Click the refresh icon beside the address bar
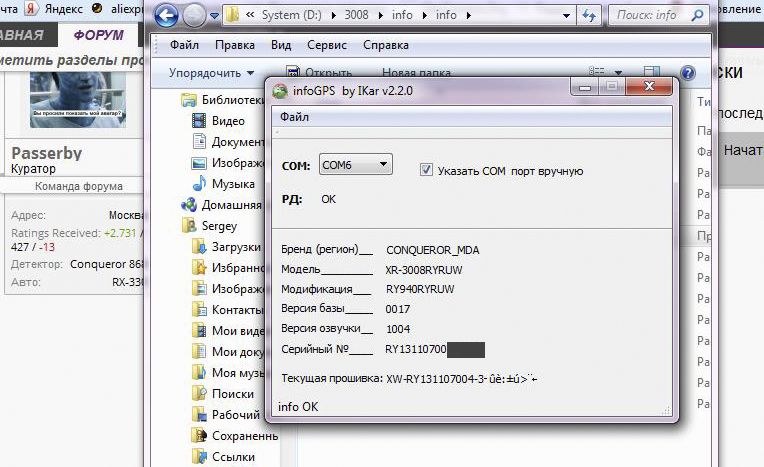764x467 pixels. pyautogui.click(x=590, y=15)
